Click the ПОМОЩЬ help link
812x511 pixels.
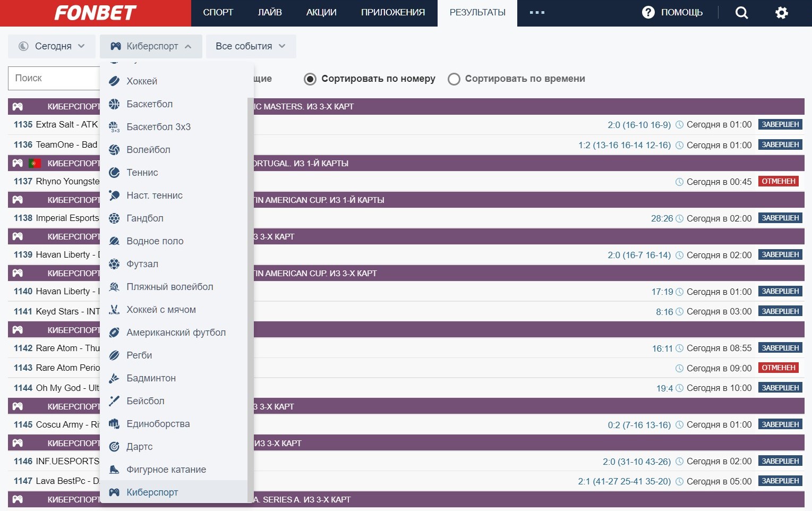pyautogui.click(x=682, y=13)
